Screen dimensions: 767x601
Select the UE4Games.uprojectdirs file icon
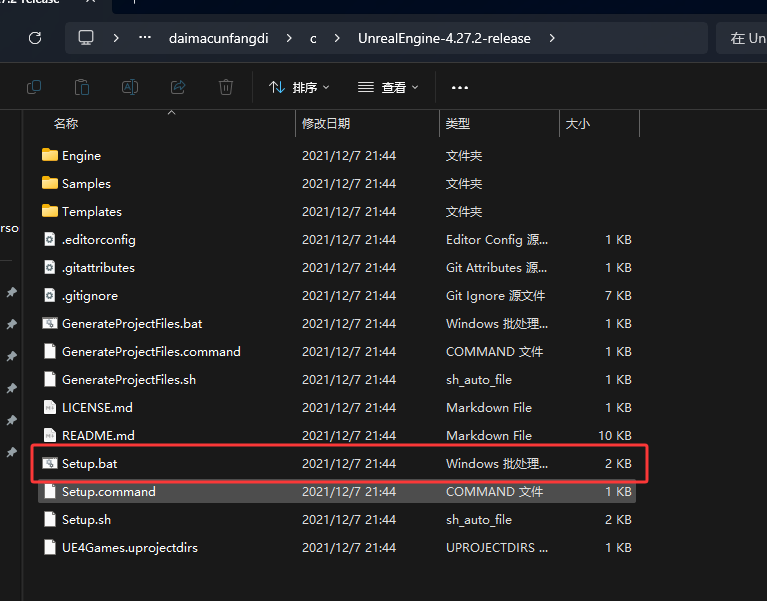click(x=49, y=547)
